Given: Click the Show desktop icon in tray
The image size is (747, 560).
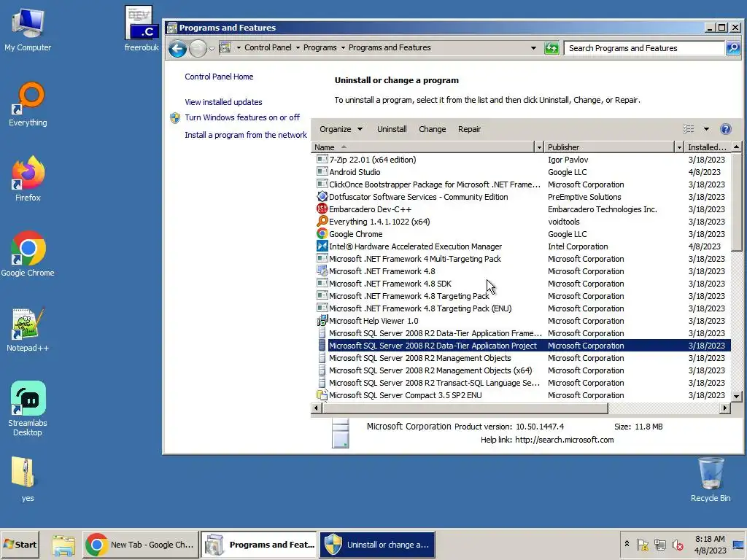Looking at the screenshot, I should click(738, 545).
